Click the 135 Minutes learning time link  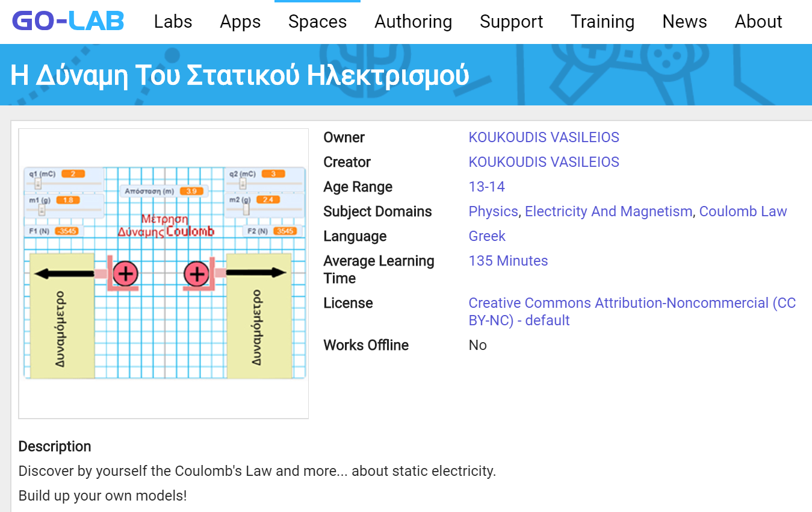point(508,261)
